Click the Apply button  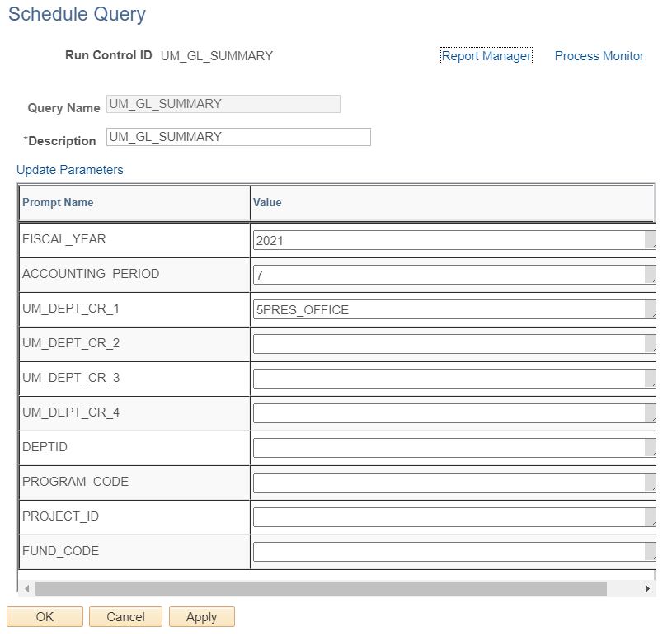tap(201, 616)
